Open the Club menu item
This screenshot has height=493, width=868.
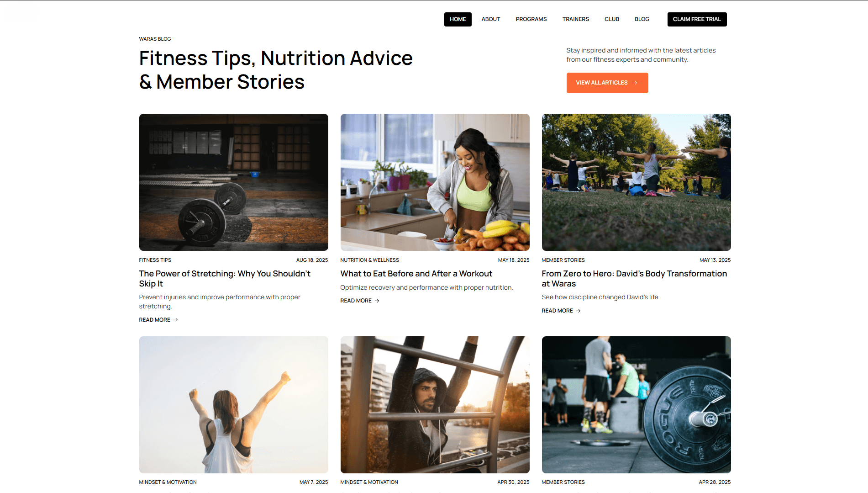(612, 19)
